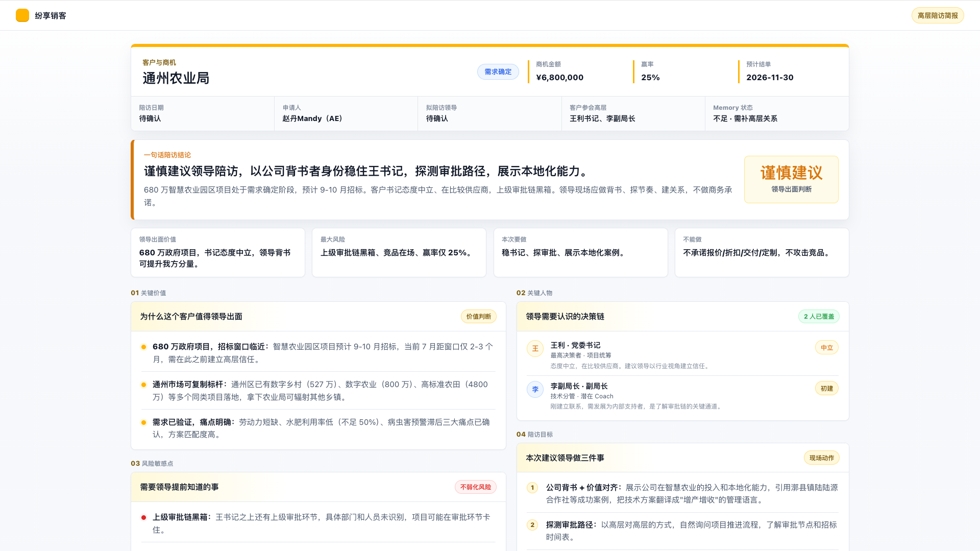The image size is (980, 551).
Task: Click the 01 关键价值 section label
Action: coord(148,293)
